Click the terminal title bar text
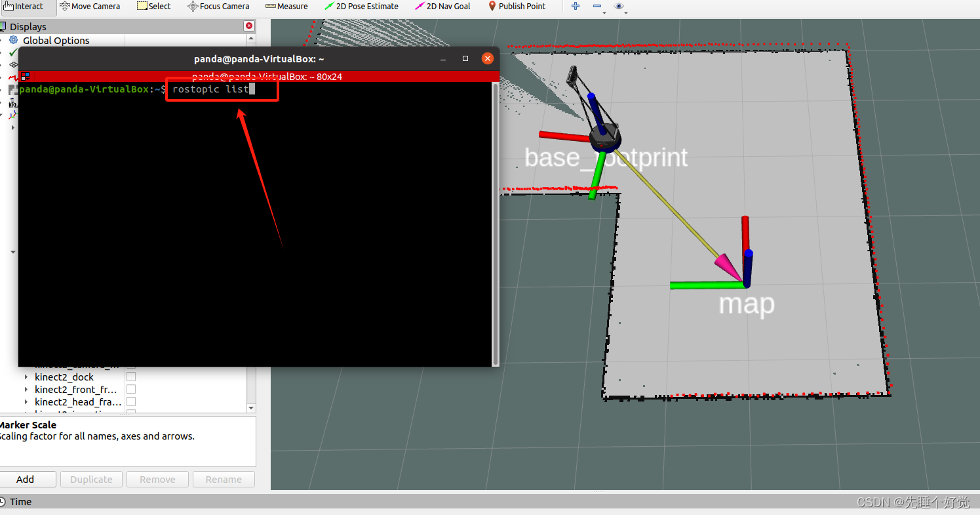The image size is (980, 515). pyautogui.click(x=259, y=59)
